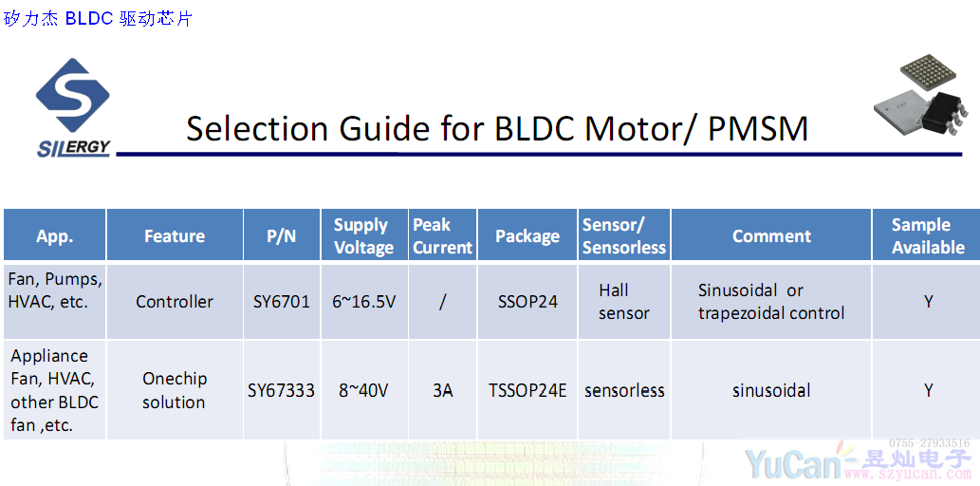
Task: Select the SY6701 part number cell
Action: pos(282,302)
